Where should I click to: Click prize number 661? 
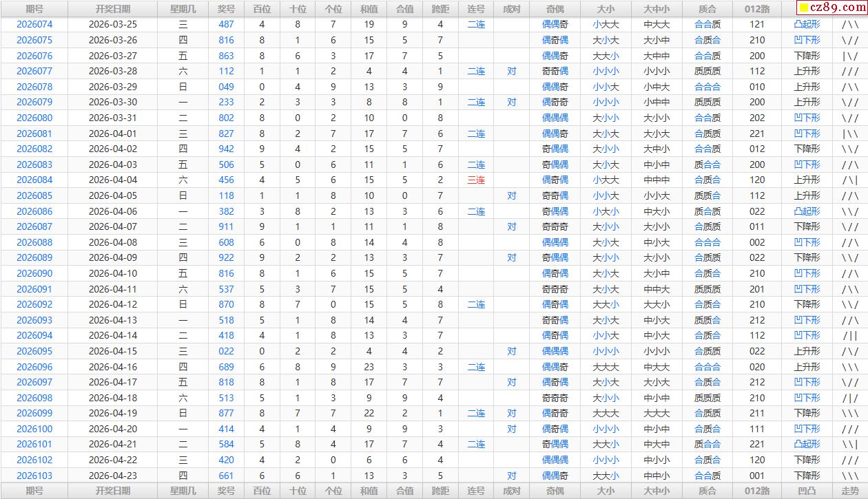(x=226, y=476)
